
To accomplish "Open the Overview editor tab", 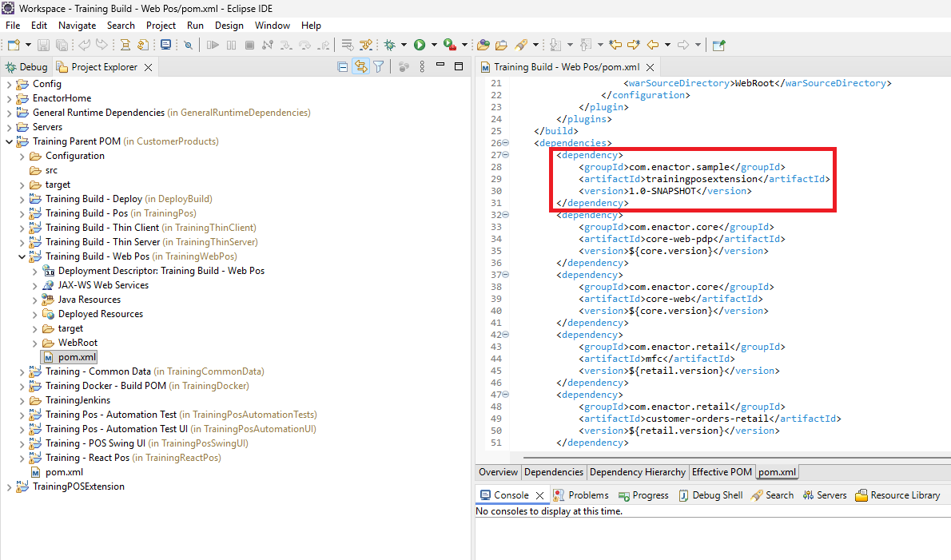I will click(x=498, y=472).
